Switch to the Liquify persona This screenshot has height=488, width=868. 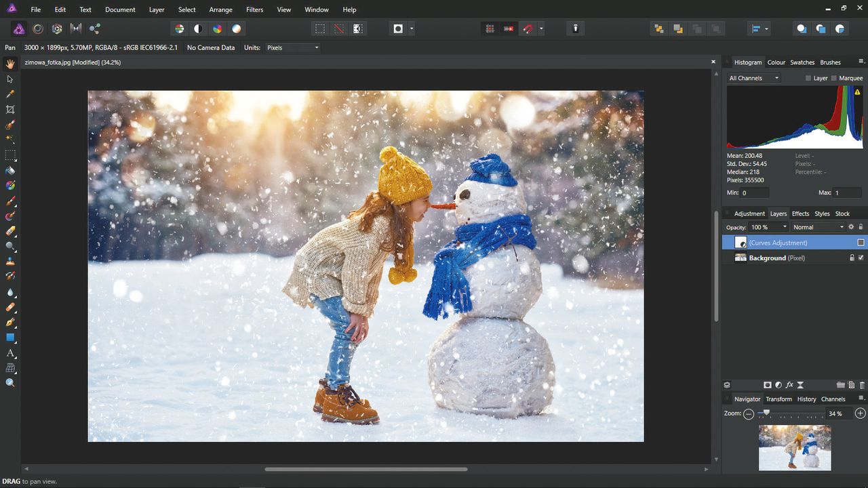(38, 28)
